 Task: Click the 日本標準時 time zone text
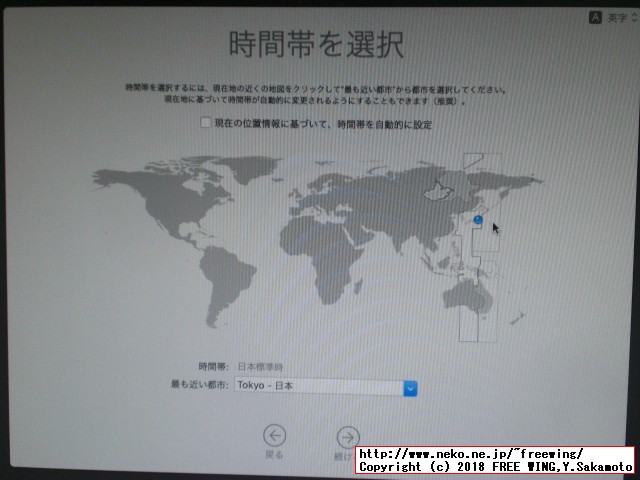(260, 367)
